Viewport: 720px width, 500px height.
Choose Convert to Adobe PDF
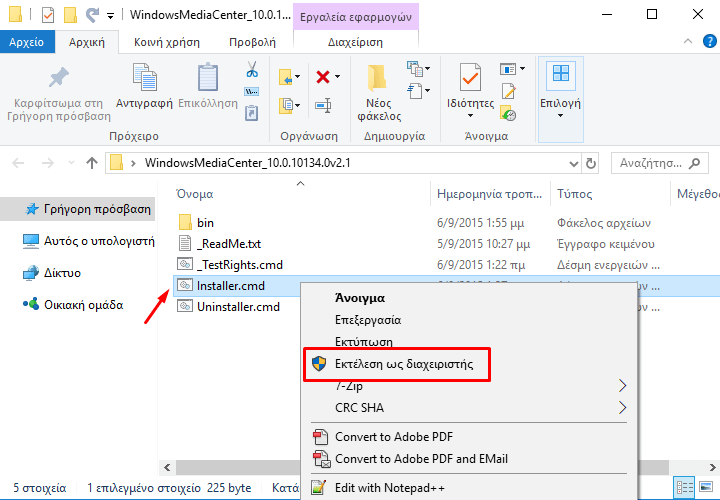[x=469, y=437]
